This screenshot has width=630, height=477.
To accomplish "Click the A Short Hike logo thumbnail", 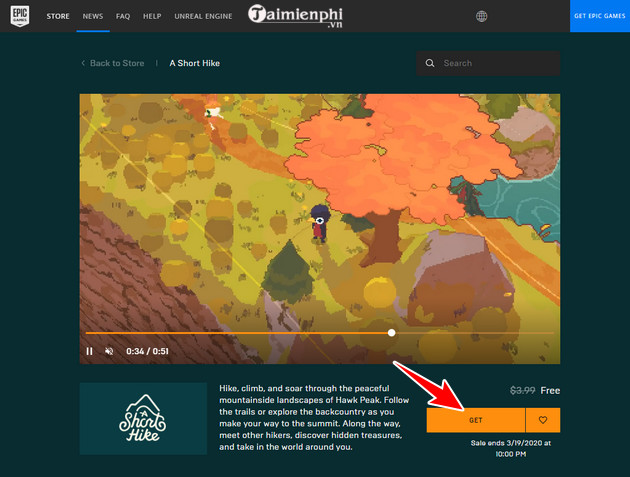I will 143,418.
